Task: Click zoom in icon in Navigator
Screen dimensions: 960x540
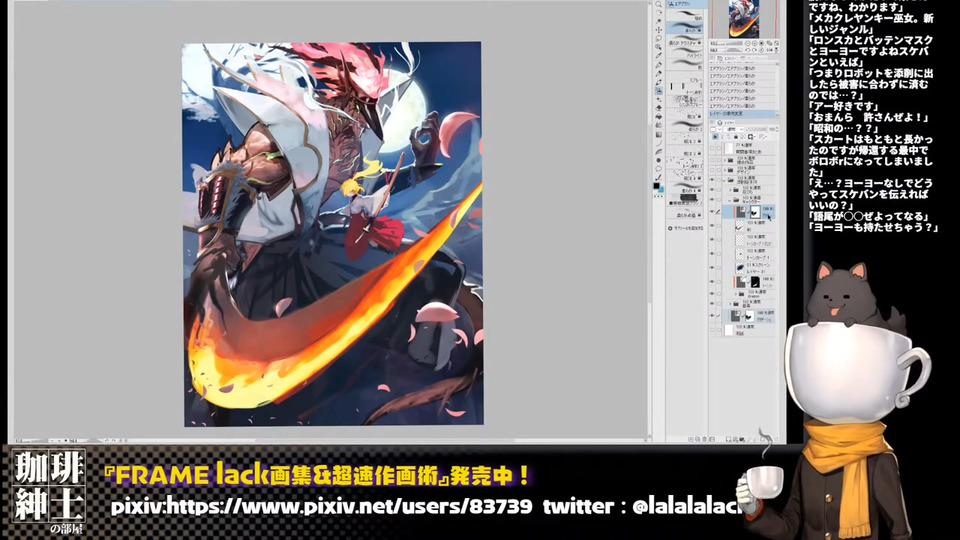Action: click(754, 43)
